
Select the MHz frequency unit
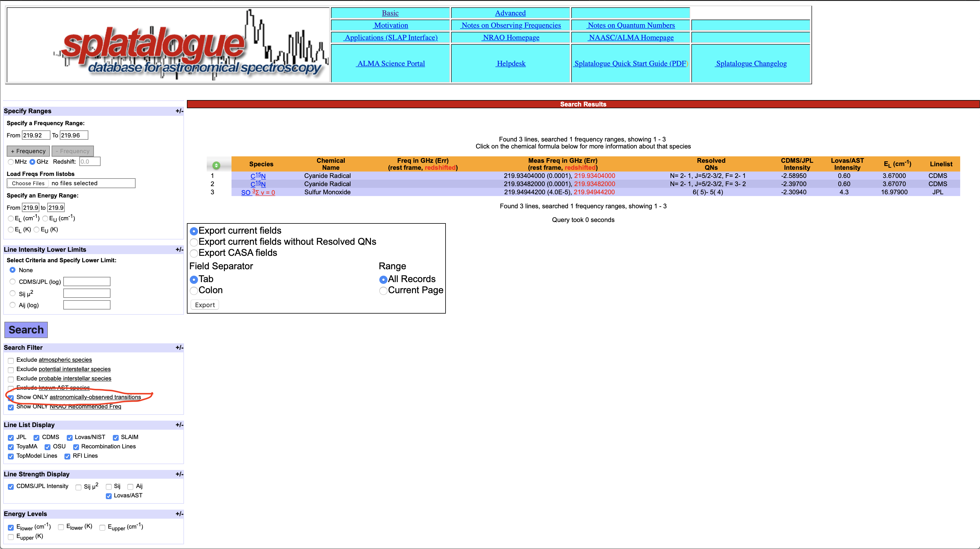tap(11, 162)
